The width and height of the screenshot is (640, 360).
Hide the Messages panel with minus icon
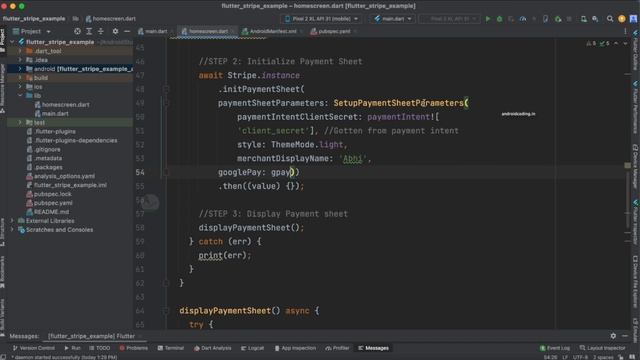point(625,336)
